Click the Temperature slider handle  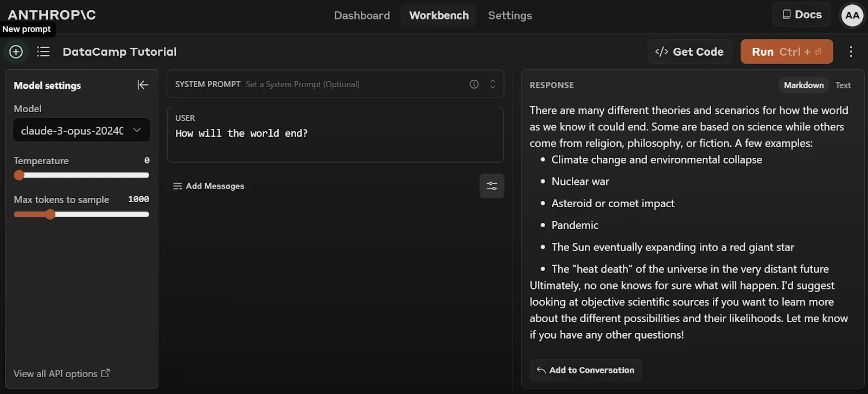(20, 175)
